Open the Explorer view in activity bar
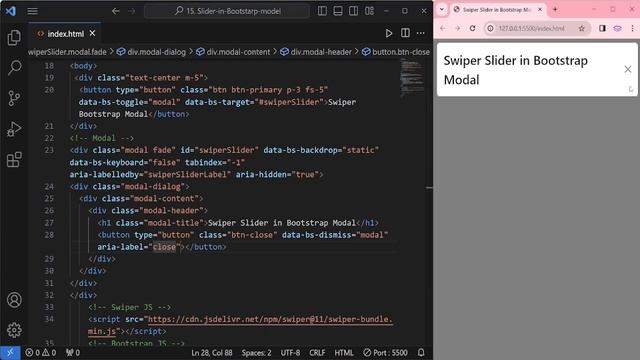The image size is (640, 360). point(14,37)
